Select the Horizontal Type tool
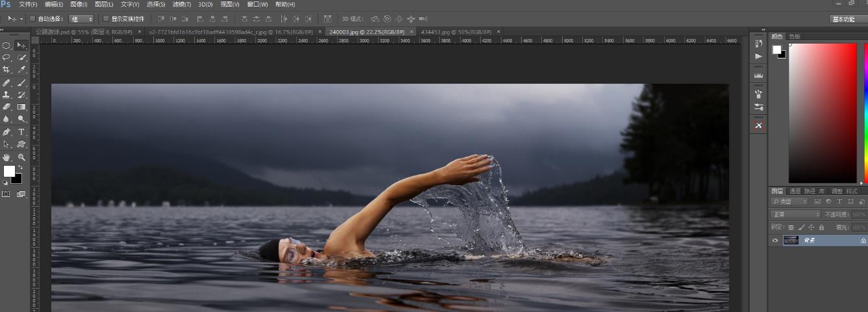This screenshot has width=868, height=312. (21, 132)
